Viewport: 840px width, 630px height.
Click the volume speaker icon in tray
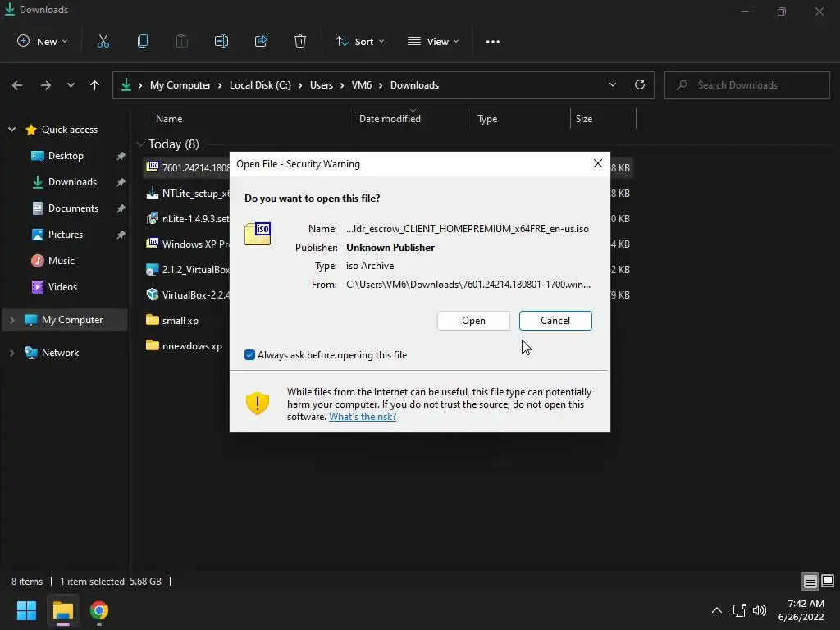click(760, 610)
